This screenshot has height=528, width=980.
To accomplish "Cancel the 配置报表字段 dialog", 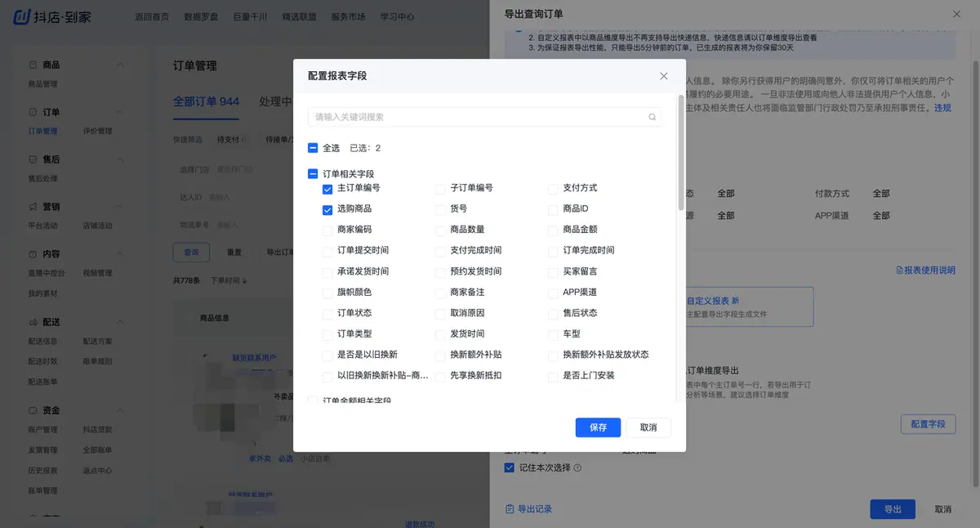I will coord(648,427).
